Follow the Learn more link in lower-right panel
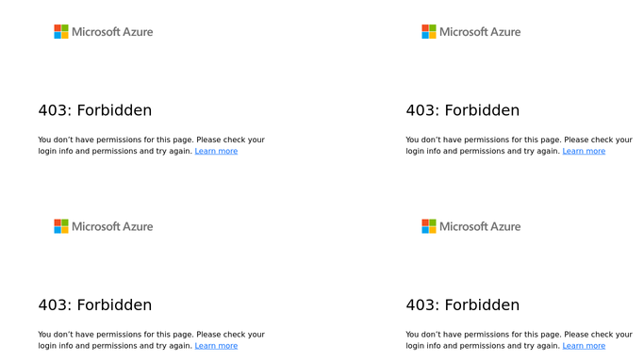This screenshot has height=362, width=644. 584,346
